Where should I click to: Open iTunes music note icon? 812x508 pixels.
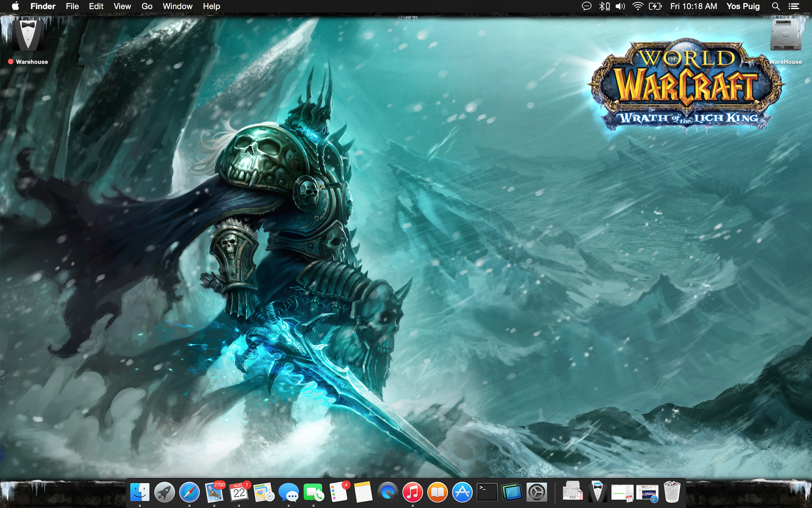413,492
